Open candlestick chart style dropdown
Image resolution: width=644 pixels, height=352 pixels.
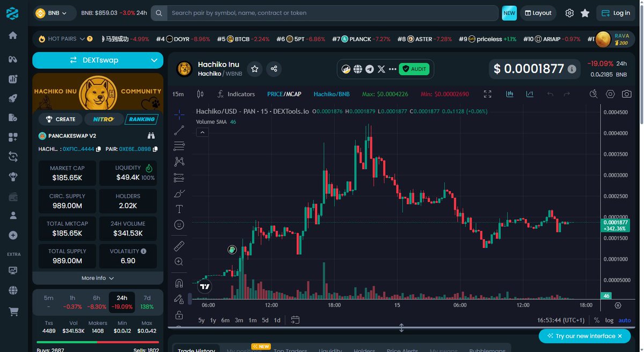201,94
